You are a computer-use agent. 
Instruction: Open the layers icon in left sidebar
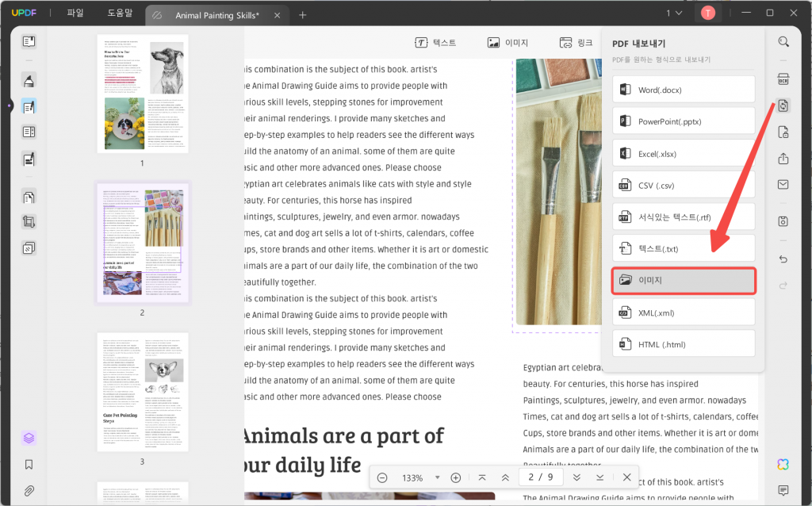[29, 437]
